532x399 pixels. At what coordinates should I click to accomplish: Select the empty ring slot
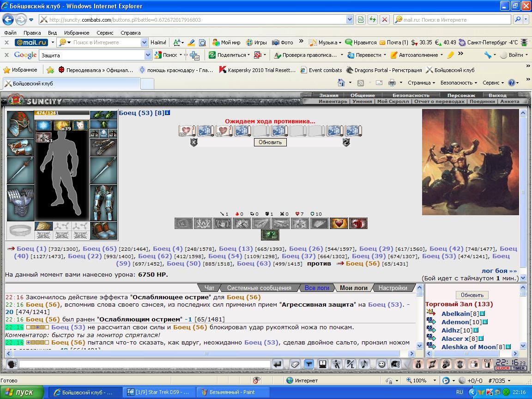click(x=20, y=230)
